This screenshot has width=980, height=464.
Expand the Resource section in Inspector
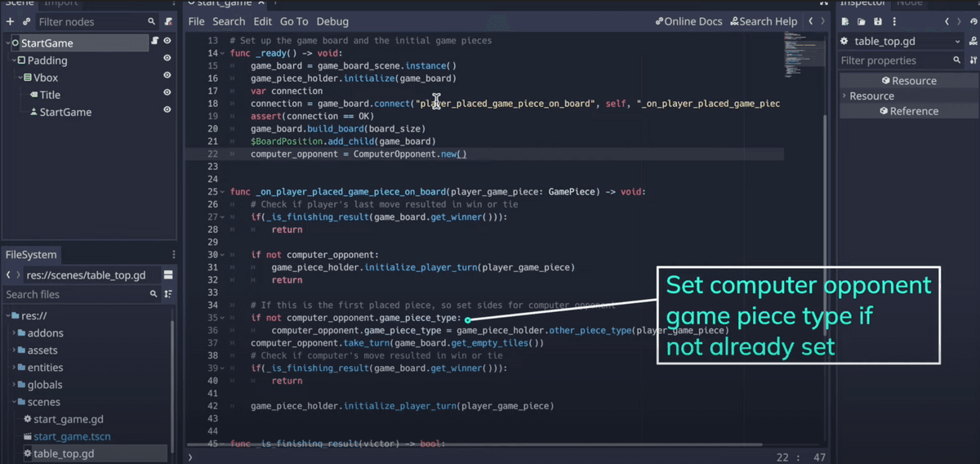click(x=845, y=96)
